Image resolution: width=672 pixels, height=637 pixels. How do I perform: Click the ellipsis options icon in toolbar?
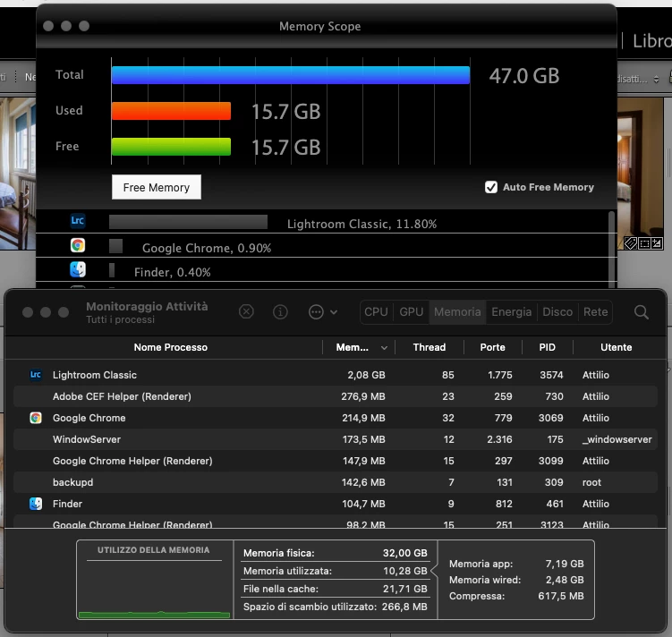316,312
